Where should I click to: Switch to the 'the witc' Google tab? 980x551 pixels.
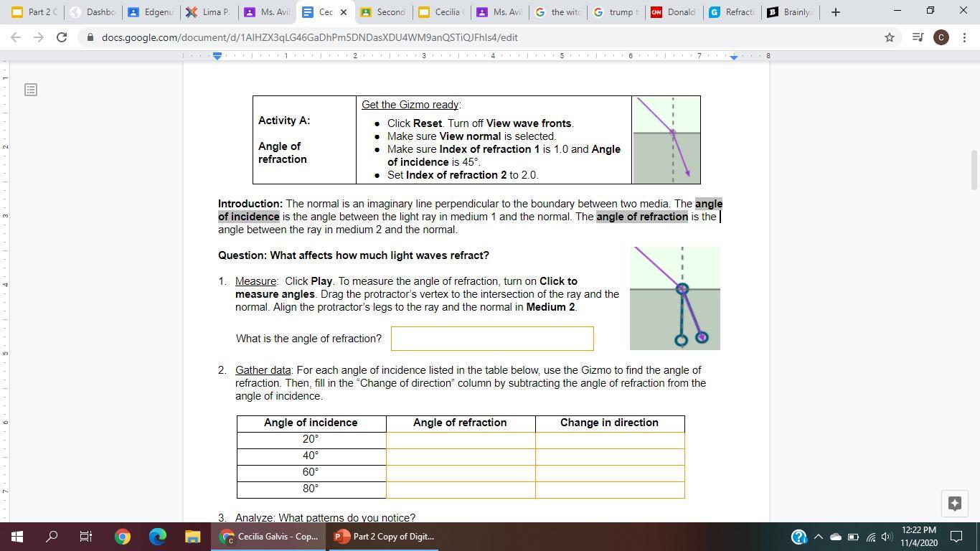(557, 12)
